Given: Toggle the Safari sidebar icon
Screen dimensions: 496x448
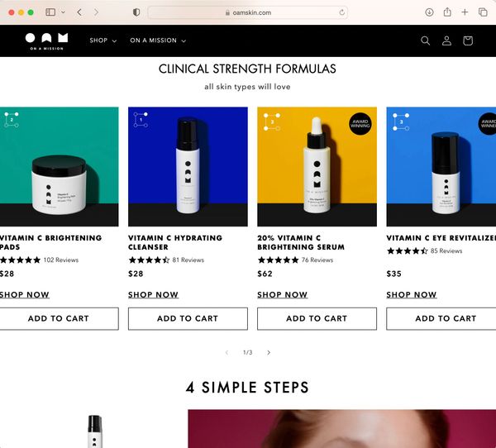Looking at the screenshot, I should tap(50, 12).
